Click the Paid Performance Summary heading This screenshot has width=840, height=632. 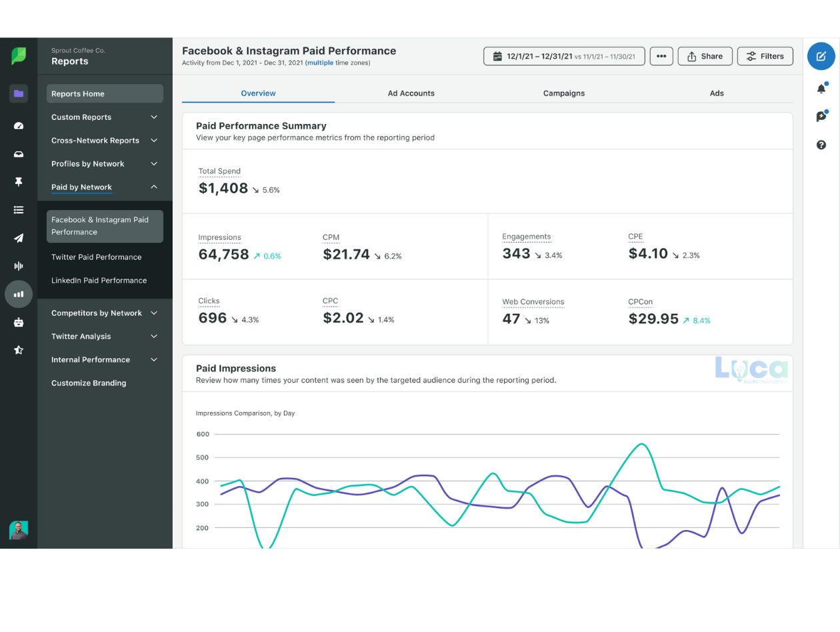pos(261,126)
